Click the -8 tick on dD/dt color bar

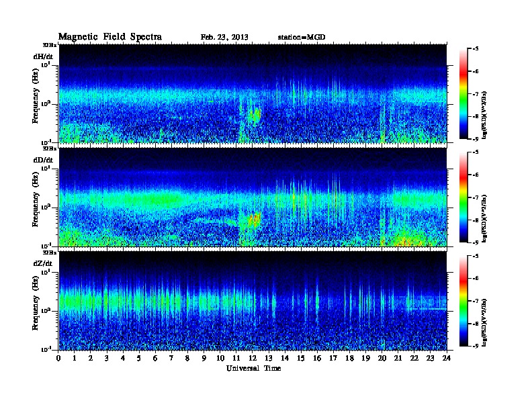click(476, 220)
